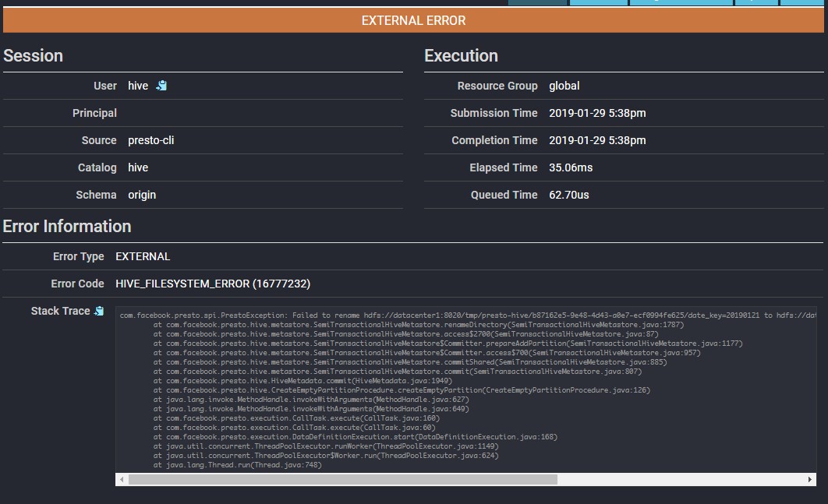Click the ThreadPoolExecutor$Worker.run stack trace line

tap(326, 456)
